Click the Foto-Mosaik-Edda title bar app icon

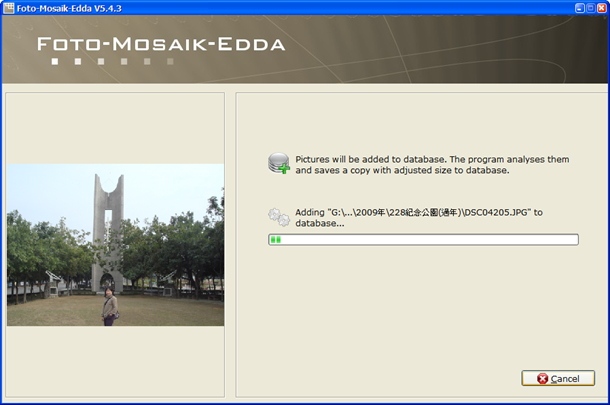tap(9, 8)
